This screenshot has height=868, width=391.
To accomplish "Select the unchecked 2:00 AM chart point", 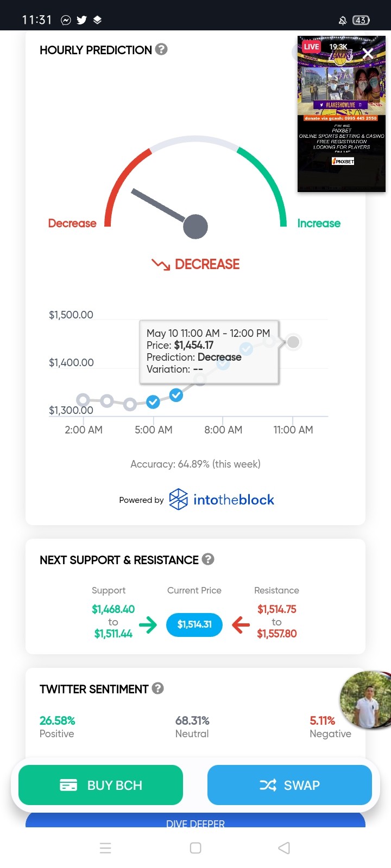I will click(x=83, y=400).
